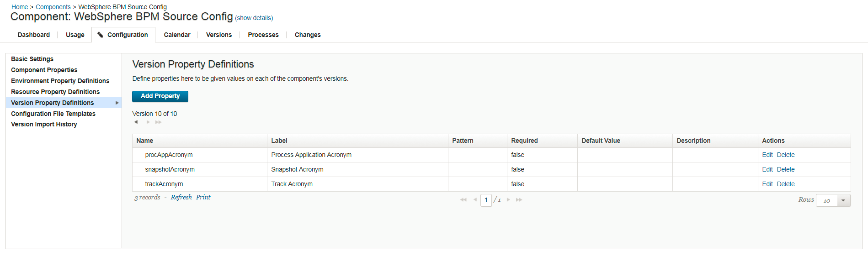This screenshot has width=868, height=261.
Task: Switch to the Dashboard tab
Action: [x=34, y=35]
